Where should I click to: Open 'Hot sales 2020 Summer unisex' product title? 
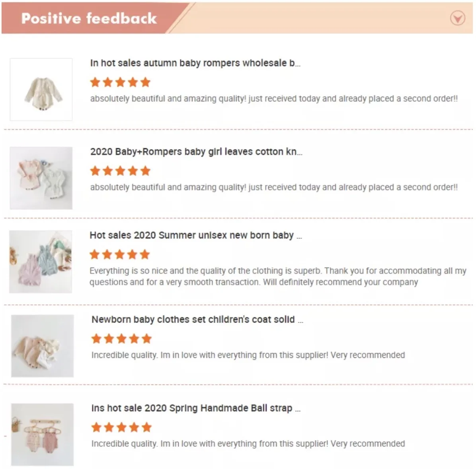click(196, 235)
